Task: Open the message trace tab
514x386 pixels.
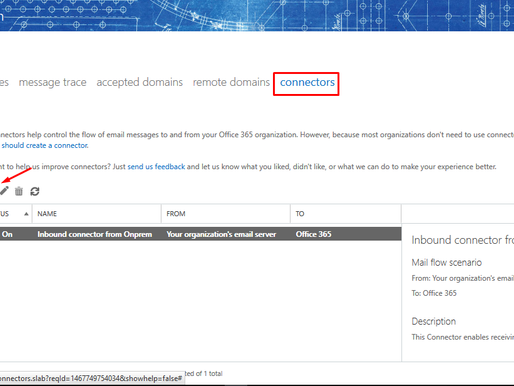Action: (x=53, y=82)
